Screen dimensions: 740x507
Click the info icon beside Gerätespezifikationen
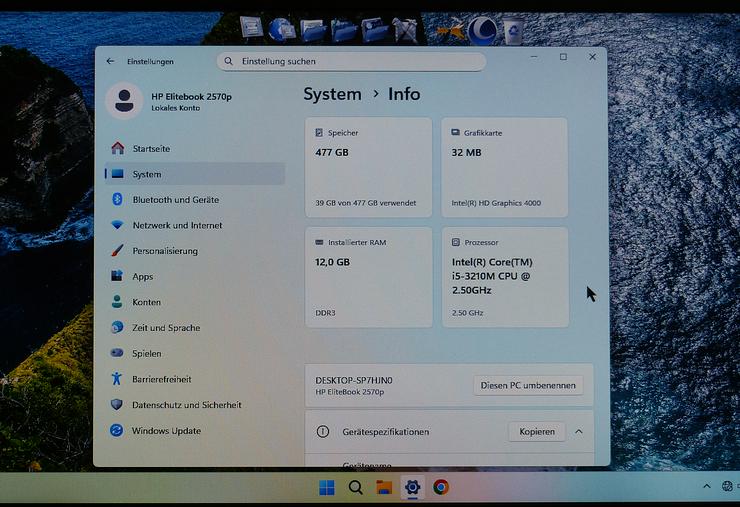323,431
